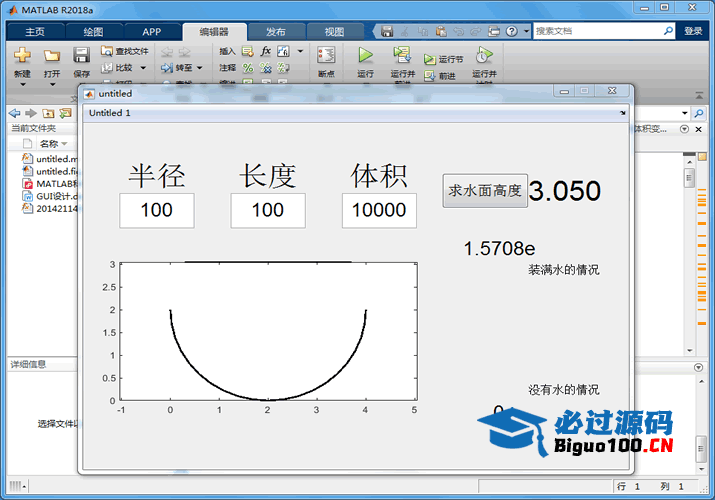Image resolution: width=715 pixels, height=500 pixels.
Task: Click the 长度 input field showing 100
Action: point(268,211)
